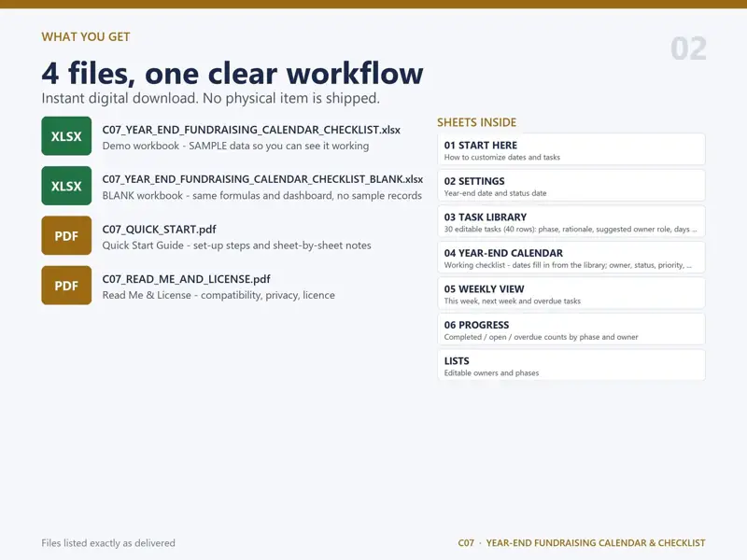The width and height of the screenshot is (747, 560).
Task: Select the 04 YEAR-END CALENDAR card
Action: click(x=571, y=258)
